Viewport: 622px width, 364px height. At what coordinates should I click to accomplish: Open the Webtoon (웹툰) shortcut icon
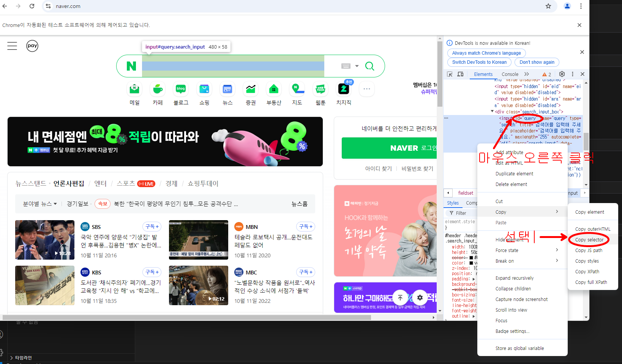click(320, 89)
